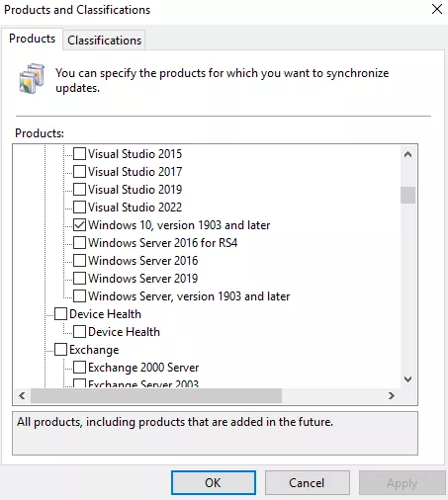Screen dimensions: 448x500
Task: Select the Products tab
Action: pos(32,39)
